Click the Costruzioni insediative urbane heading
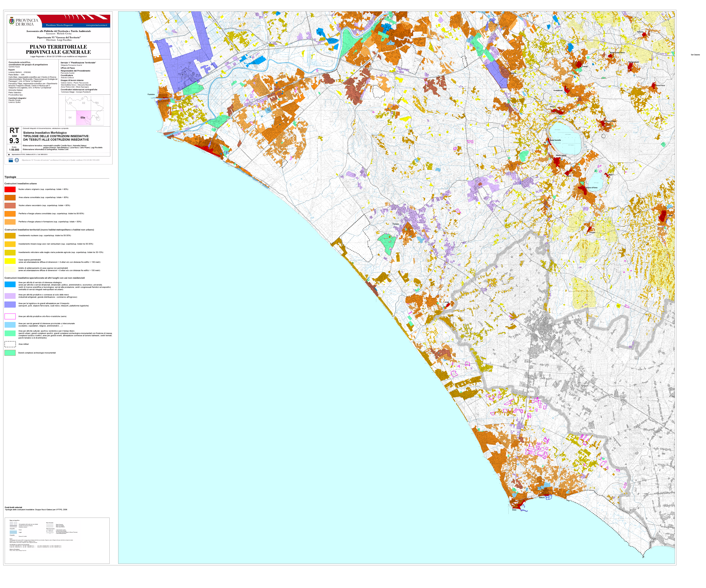This screenshot has height=588, width=706. [21, 184]
